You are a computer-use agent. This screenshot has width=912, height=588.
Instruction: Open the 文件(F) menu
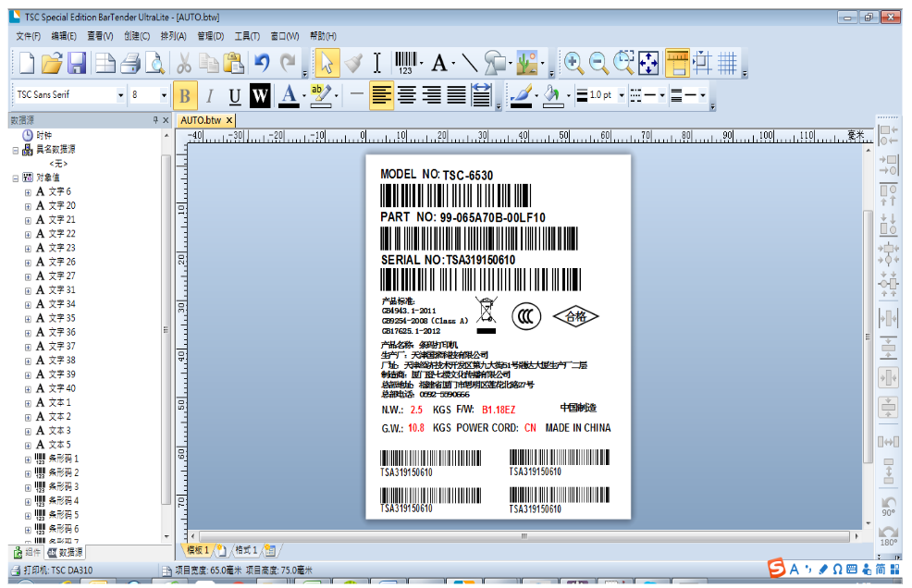(28, 36)
